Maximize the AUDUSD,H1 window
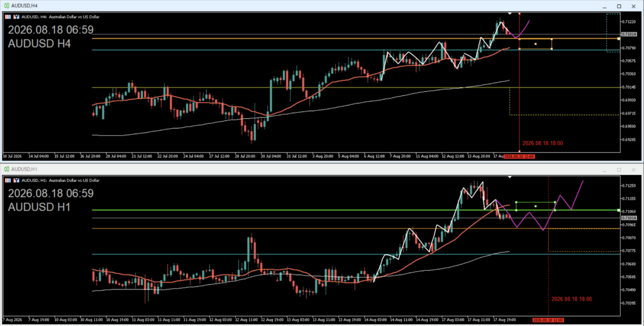 click(619, 170)
